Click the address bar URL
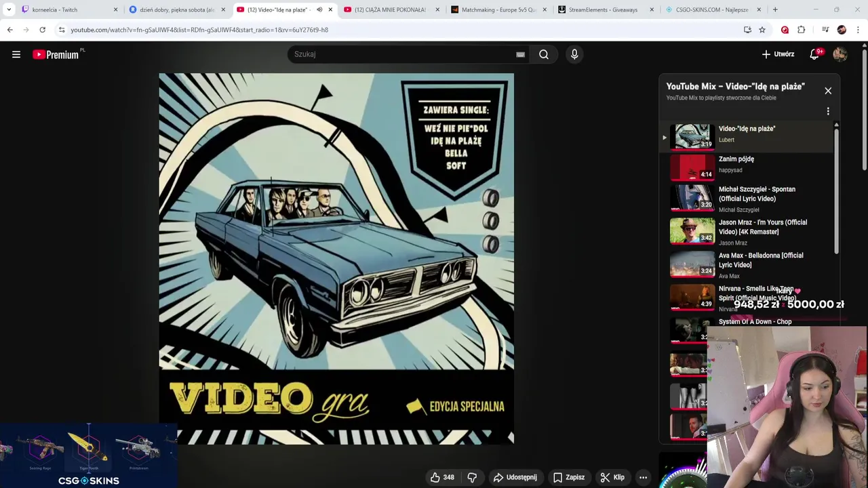868x488 pixels. point(199,30)
